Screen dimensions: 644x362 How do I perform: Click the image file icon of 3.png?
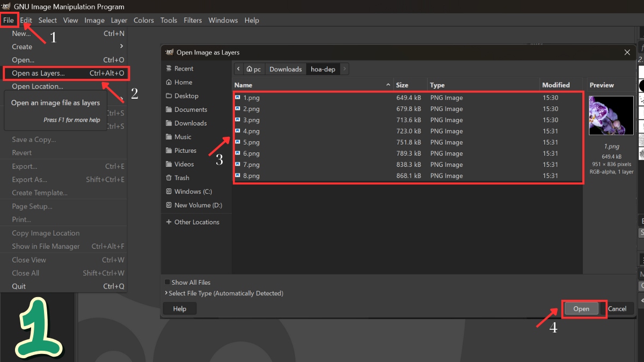tap(238, 120)
